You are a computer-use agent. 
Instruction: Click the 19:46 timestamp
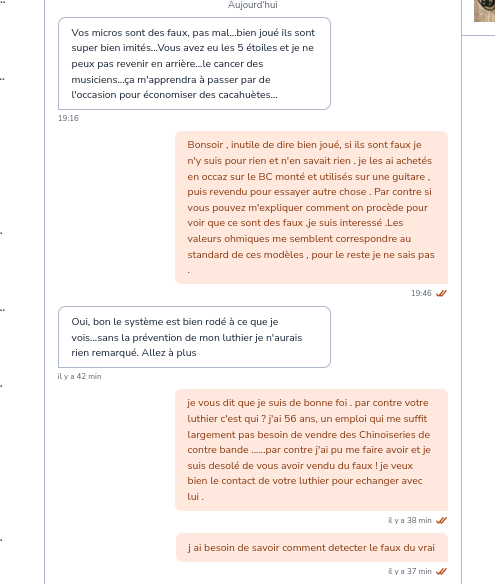point(421,293)
